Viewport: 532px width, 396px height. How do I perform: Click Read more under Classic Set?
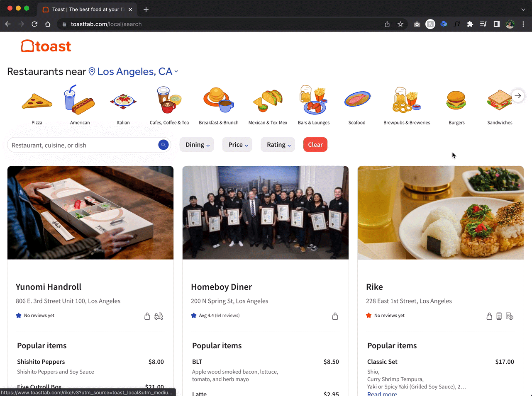point(382,393)
